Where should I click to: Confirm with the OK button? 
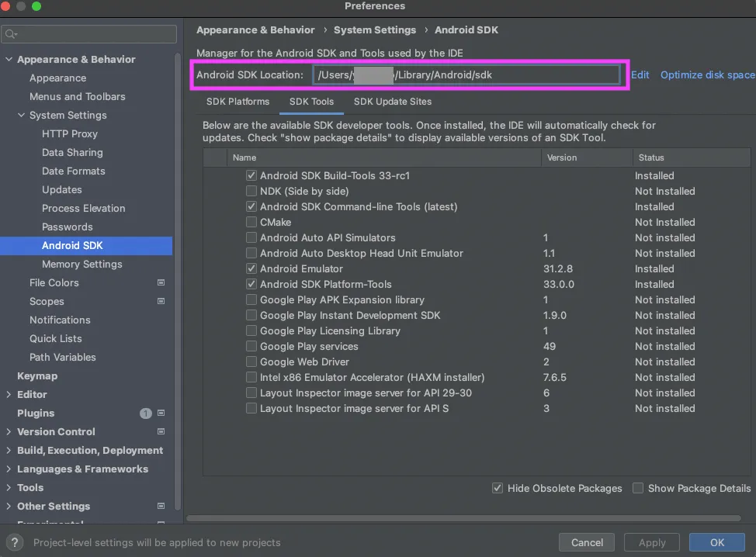pyautogui.click(x=717, y=542)
